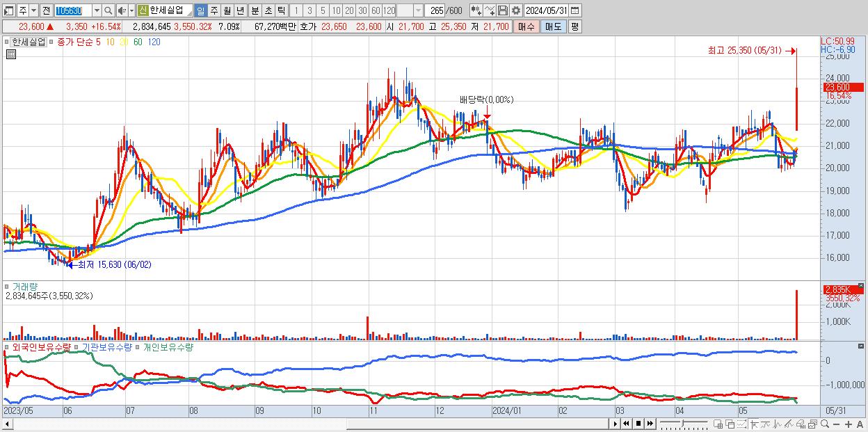This screenshot has width=868, height=432.
Task: Click the plus zoom-in icon
Action: pyautogui.click(x=849, y=424)
